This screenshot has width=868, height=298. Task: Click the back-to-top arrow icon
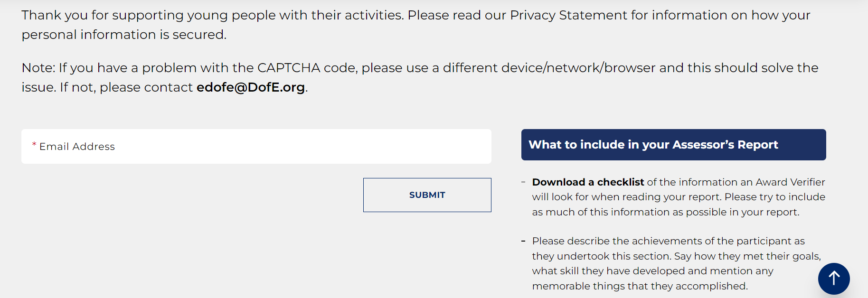click(834, 279)
